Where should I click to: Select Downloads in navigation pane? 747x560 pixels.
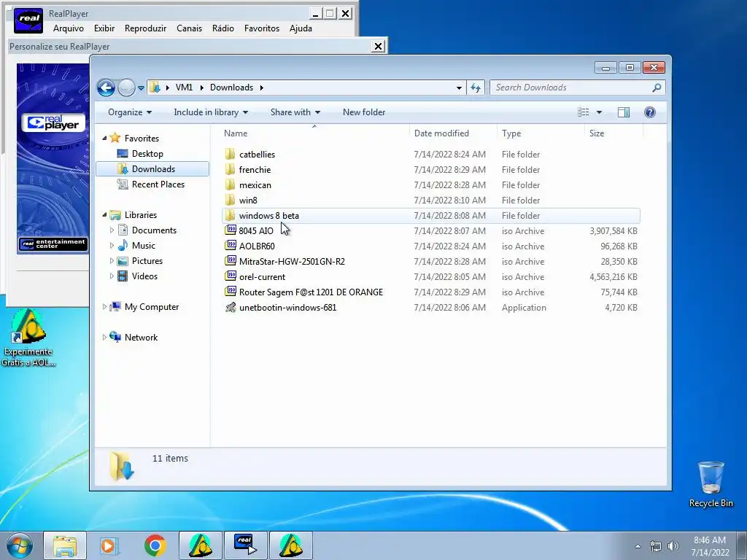point(152,169)
